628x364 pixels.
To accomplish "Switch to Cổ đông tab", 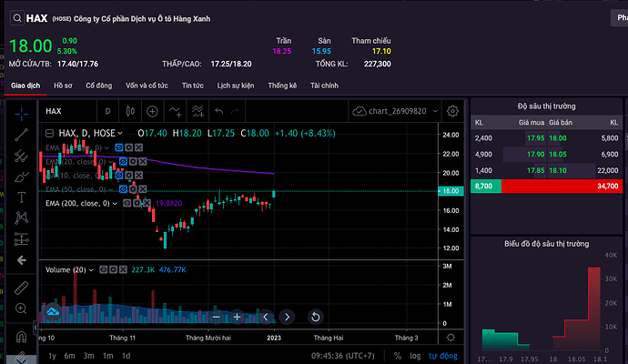I will (99, 86).
